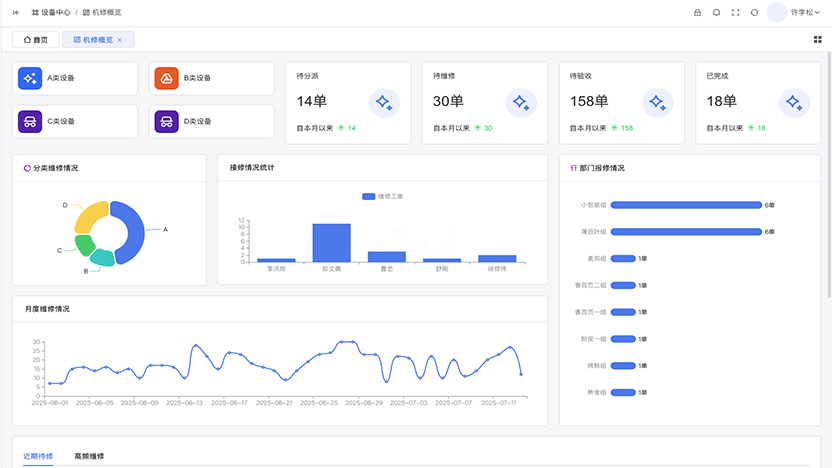Click the tallest 郑文勇 bar
832x468 pixels.
[x=332, y=243]
